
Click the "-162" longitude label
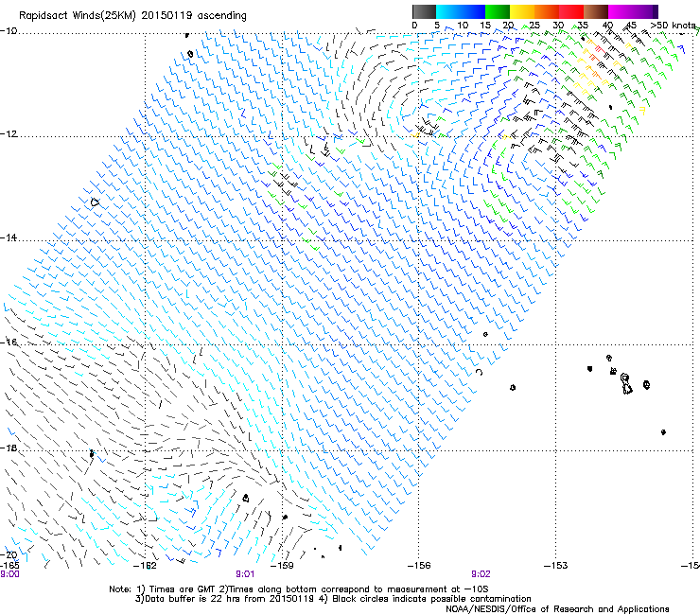pos(146,566)
